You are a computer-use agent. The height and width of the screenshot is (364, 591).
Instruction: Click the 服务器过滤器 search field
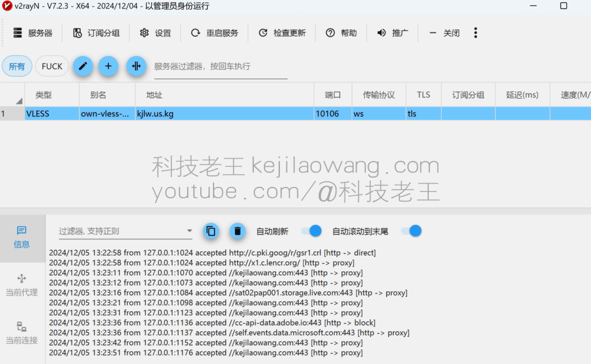219,67
